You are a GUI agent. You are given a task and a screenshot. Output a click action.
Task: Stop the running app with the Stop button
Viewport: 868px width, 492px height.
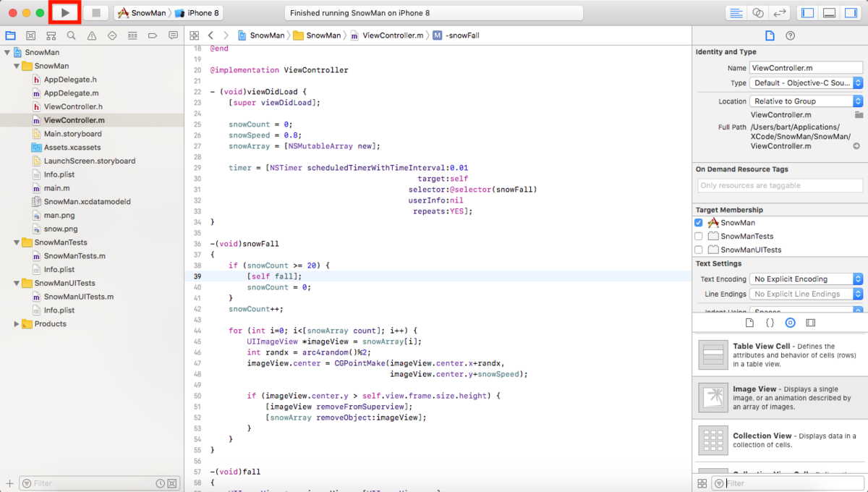(x=96, y=13)
